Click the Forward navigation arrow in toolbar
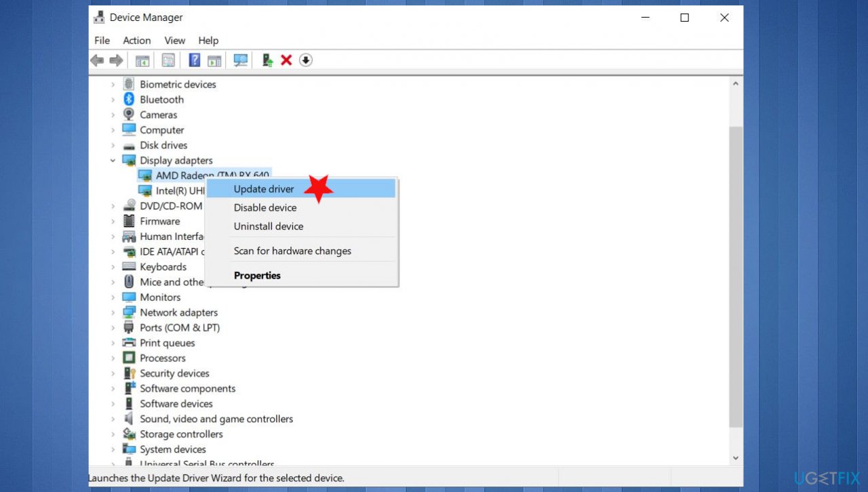Image resolution: width=868 pixels, height=492 pixels. [116, 60]
